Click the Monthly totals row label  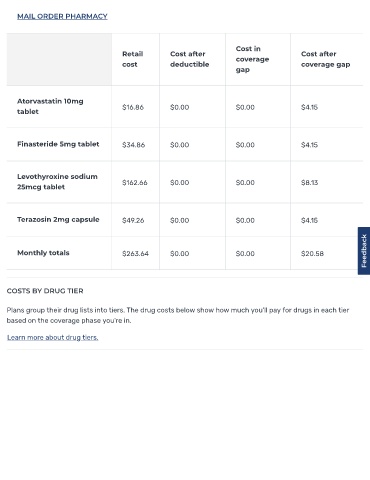click(x=43, y=253)
